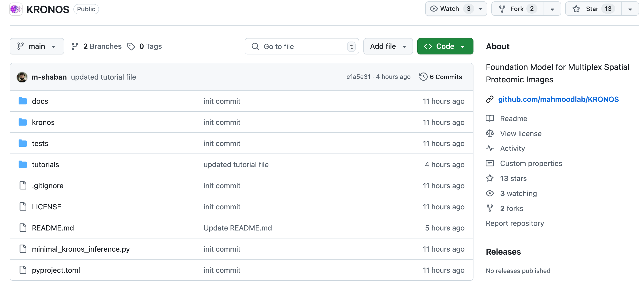Open the green Code dropdown
The width and height of the screenshot is (644, 284).
coord(445,46)
